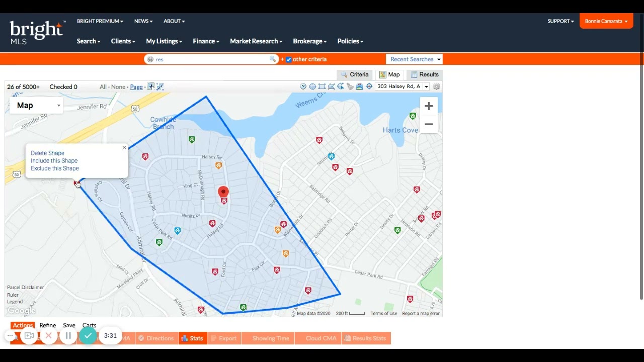Select the circle/radius draw tool
The height and width of the screenshot is (362, 644).
(312, 86)
